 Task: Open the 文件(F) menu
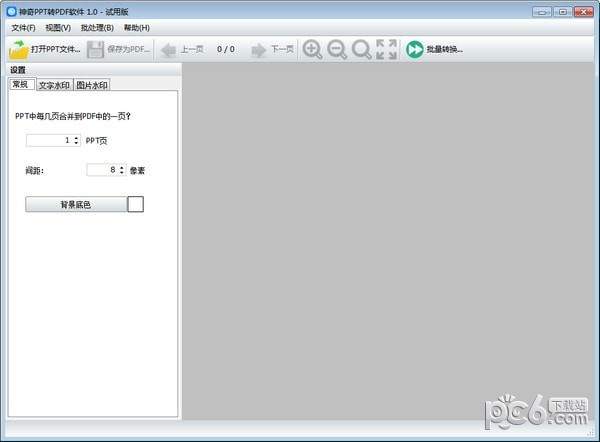23,28
